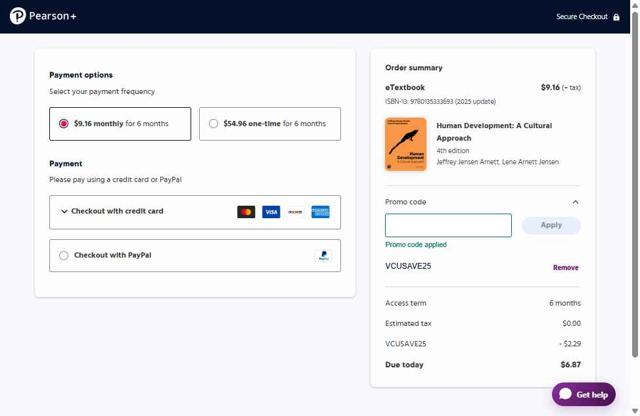
Task: Click the Visa card icon
Action: coord(271,212)
